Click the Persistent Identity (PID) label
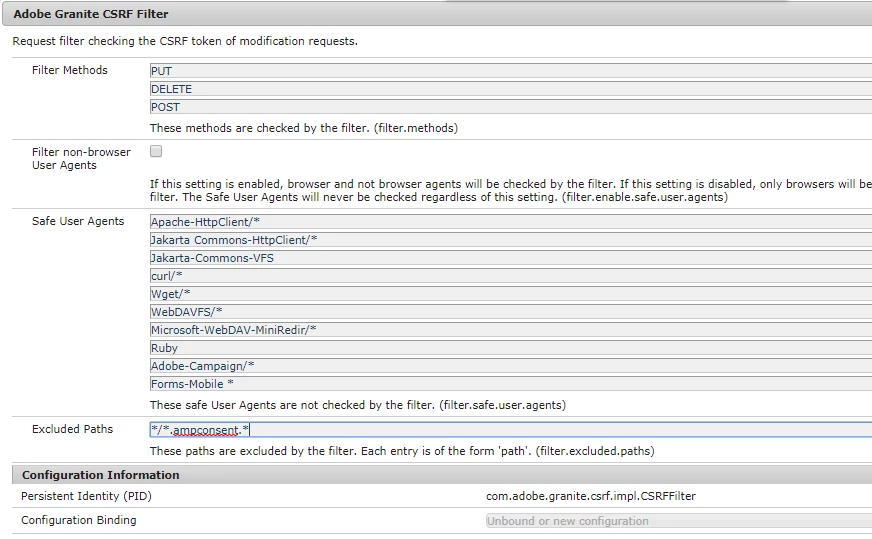Image resolution: width=872 pixels, height=539 pixels. point(86,496)
